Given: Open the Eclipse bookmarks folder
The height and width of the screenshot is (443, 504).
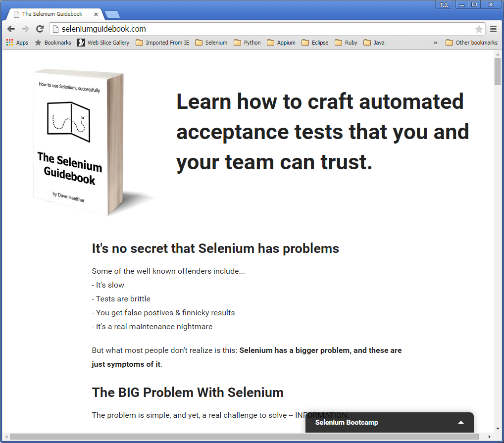Looking at the screenshot, I should click(x=315, y=43).
